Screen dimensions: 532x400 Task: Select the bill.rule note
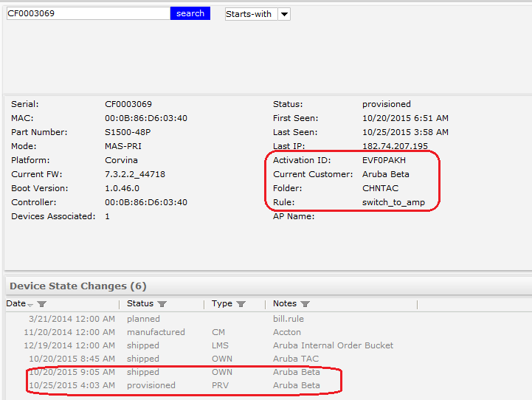[x=289, y=319]
